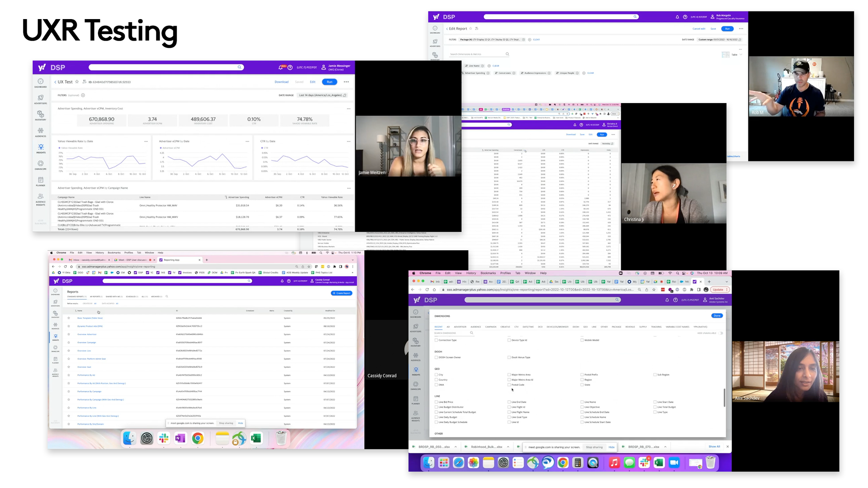Check the DMA dimension checkbox
The image size is (868, 488).
coord(436,385)
